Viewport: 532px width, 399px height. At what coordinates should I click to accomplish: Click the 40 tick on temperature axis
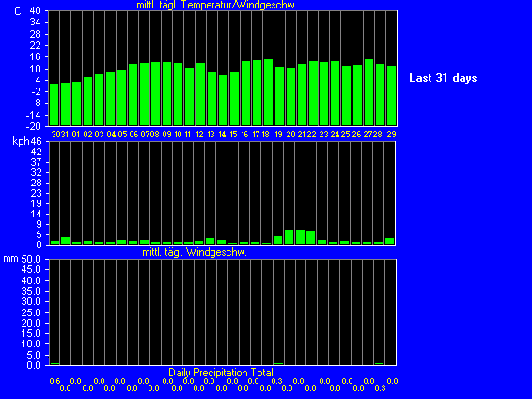point(36,11)
